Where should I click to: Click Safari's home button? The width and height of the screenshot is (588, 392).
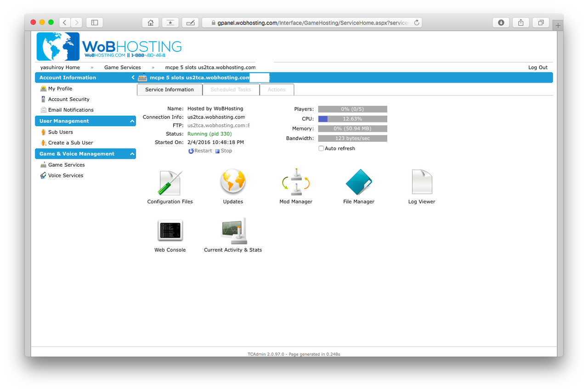[151, 22]
